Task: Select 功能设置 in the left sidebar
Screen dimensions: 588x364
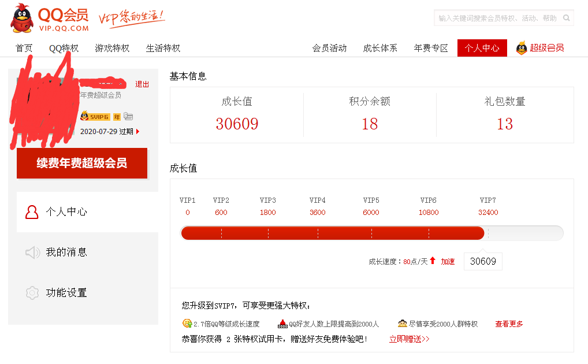Action: point(87,293)
